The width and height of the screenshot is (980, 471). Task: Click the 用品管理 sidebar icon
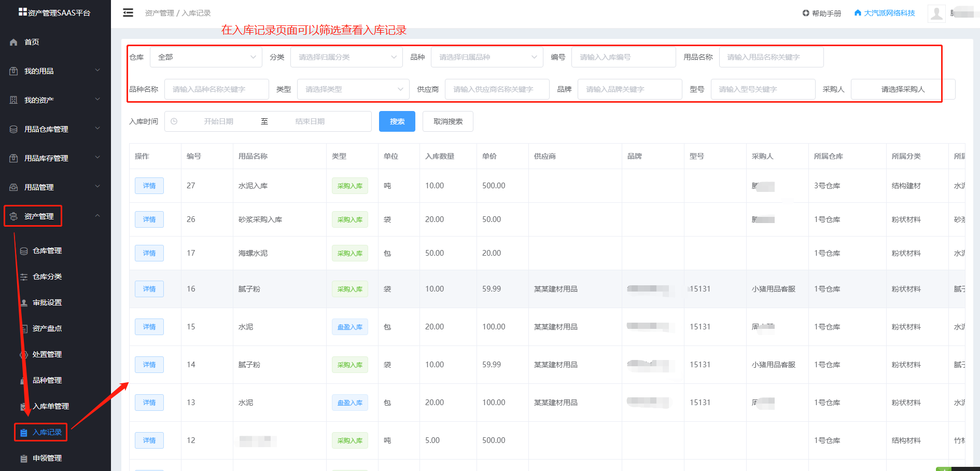(x=14, y=187)
